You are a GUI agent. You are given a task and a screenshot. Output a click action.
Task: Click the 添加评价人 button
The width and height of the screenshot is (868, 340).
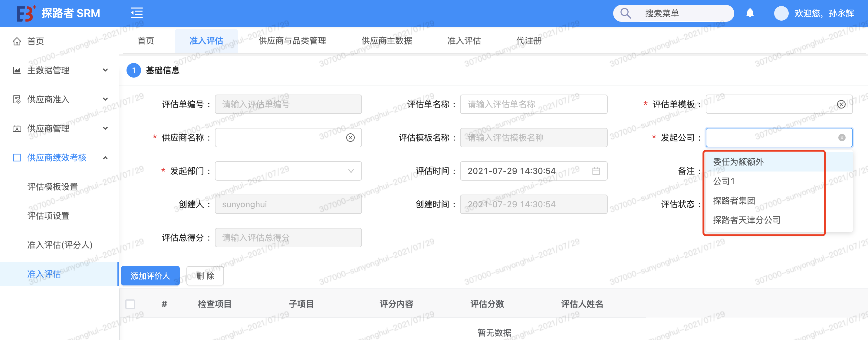coord(150,276)
